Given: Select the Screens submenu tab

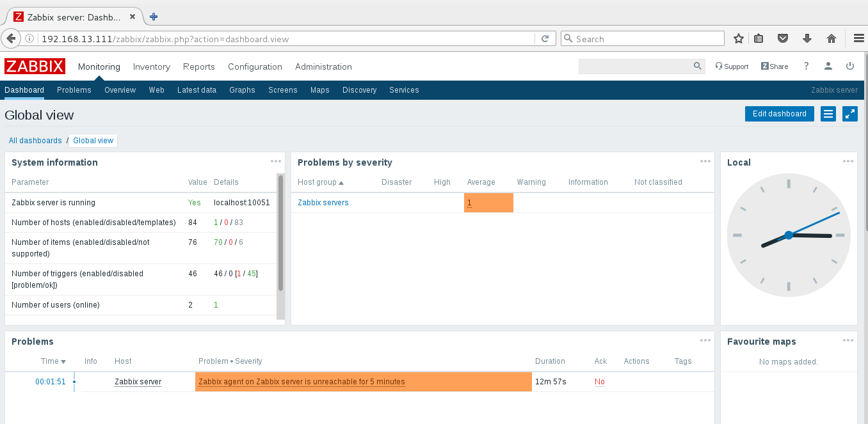Looking at the screenshot, I should (283, 90).
